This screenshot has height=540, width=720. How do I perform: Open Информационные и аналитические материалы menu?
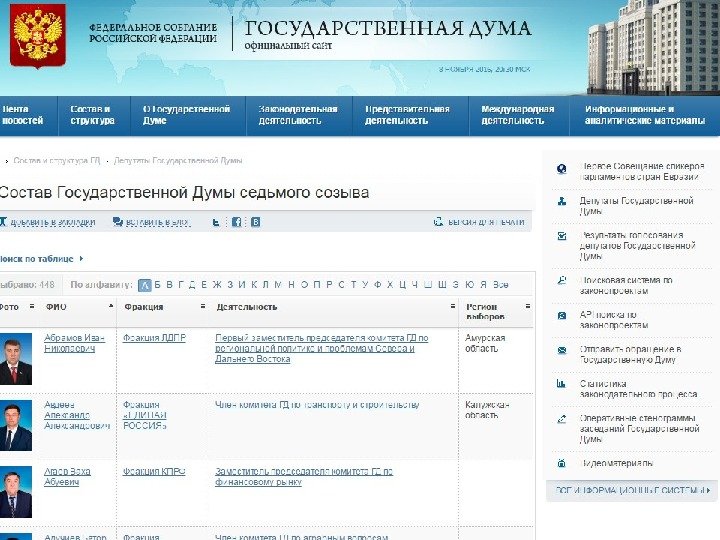[645, 116]
